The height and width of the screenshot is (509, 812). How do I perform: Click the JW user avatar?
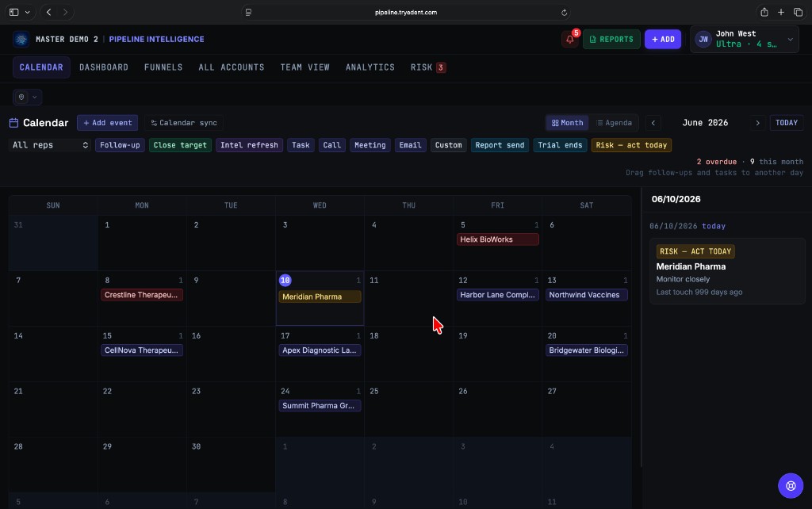tap(703, 40)
